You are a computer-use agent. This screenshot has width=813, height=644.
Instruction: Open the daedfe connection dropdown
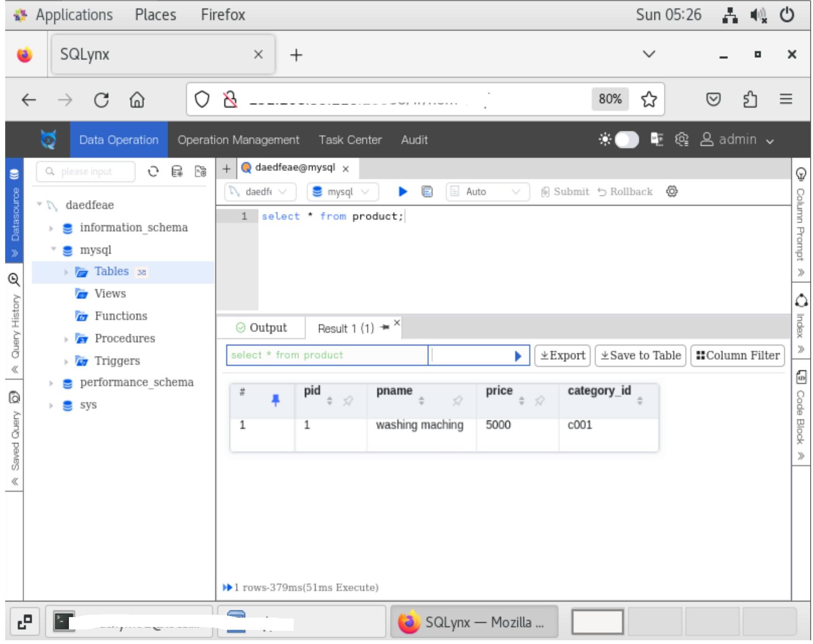click(x=260, y=192)
